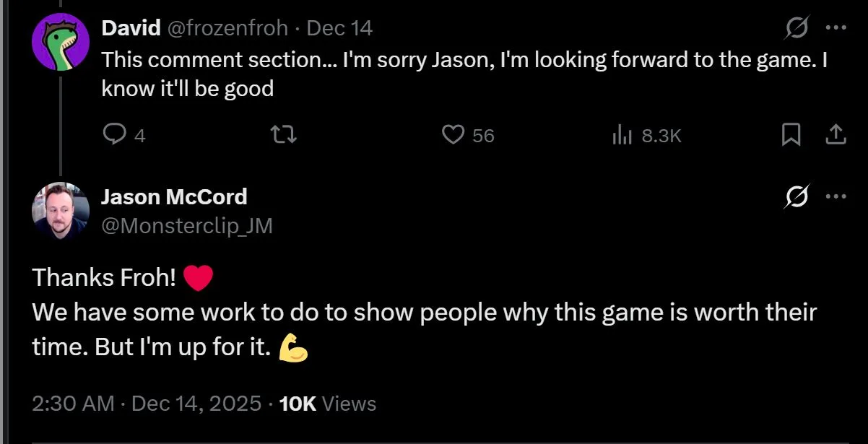View the 10K Views count
The width and height of the screenshot is (868, 444).
coord(328,404)
